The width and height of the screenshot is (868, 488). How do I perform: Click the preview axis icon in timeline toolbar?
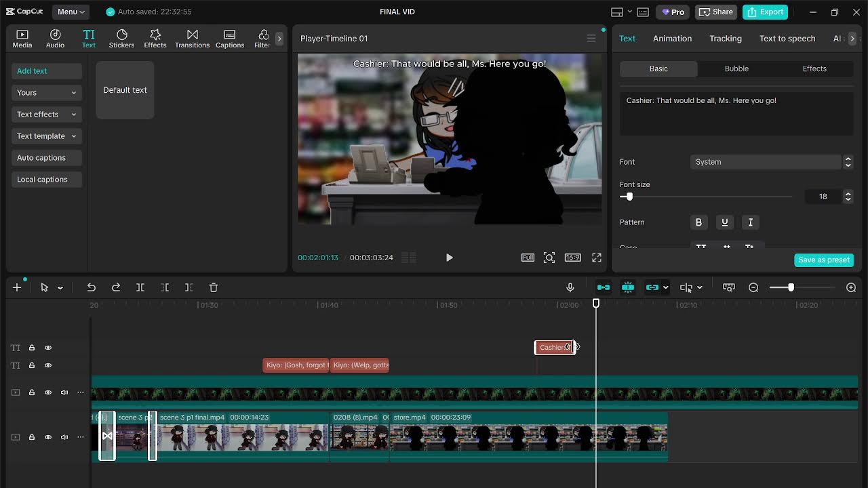click(x=729, y=287)
